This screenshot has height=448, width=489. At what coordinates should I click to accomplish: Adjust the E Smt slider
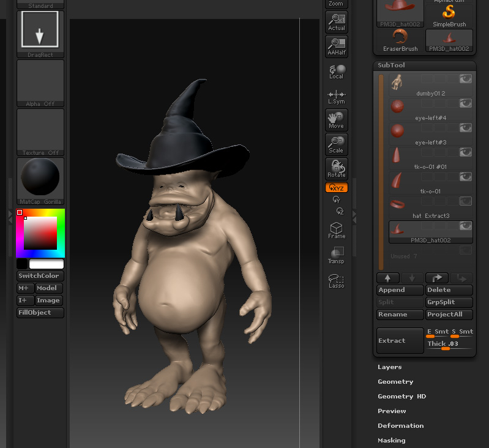[438, 333]
